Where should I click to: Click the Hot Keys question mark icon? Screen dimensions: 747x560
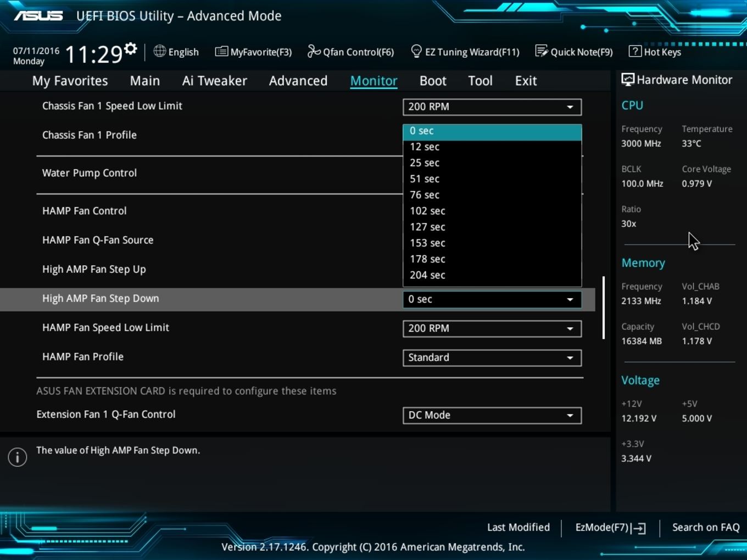tap(635, 51)
